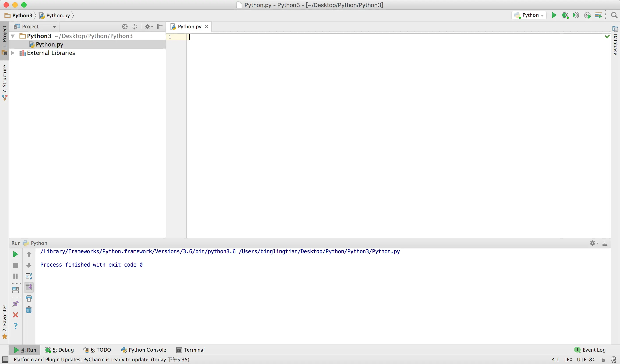Open the Terminal tool window tab
620x364 pixels.
[x=190, y=350]
